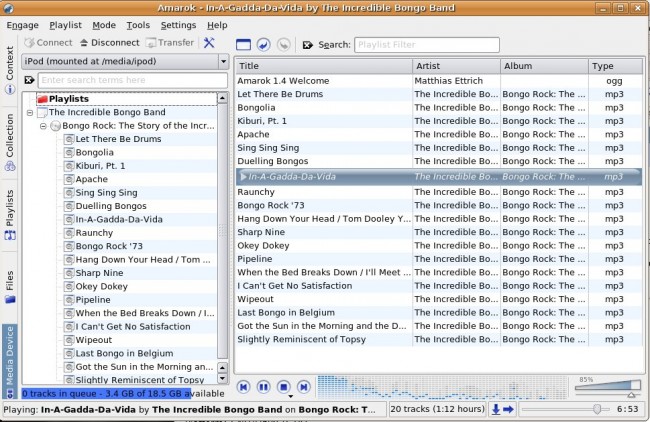Adjust the volume slider

click(x=607, y=388)
